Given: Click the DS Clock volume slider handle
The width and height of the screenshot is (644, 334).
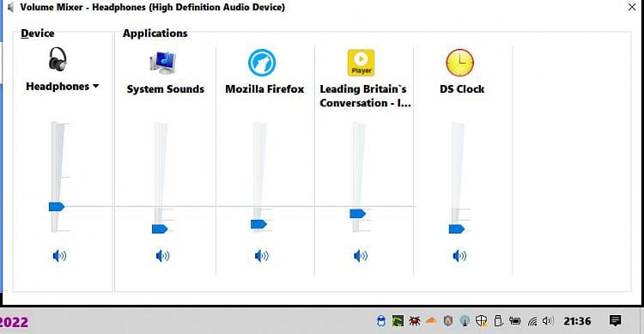Looking at the screenshot, I should pos(457,229).
